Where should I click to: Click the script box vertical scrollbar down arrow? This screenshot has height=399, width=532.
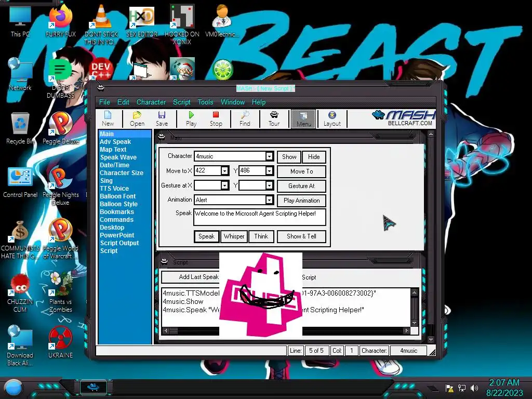[x=414, y=323]
